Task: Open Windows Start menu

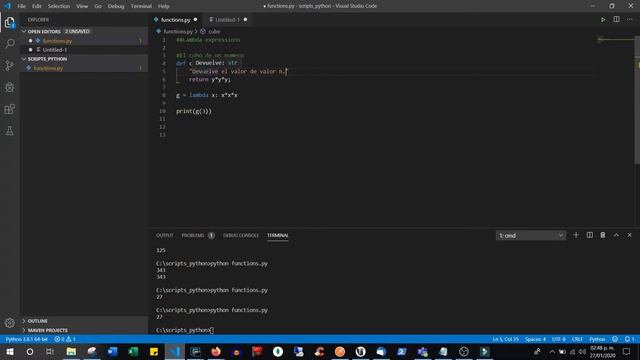Action: [10, 352]
